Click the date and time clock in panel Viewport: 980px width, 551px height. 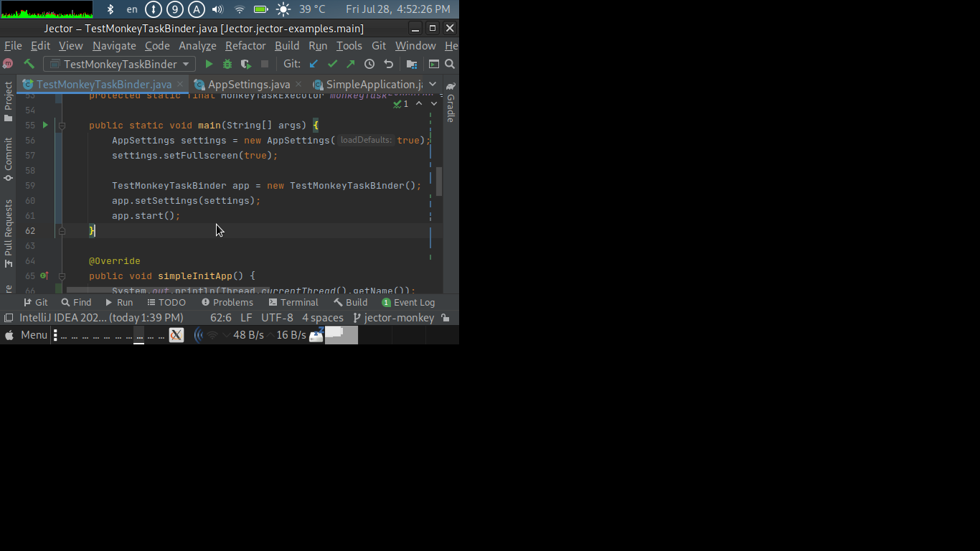click(398, 9)
